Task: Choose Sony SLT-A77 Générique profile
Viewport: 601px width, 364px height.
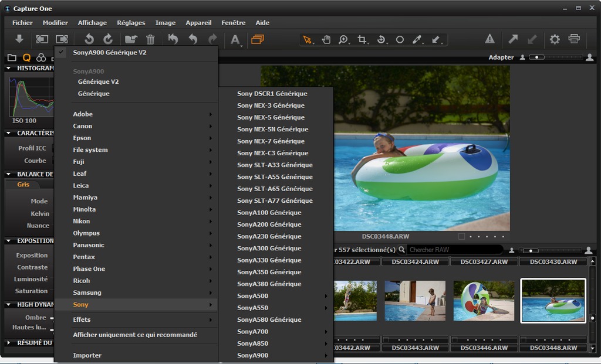Action: (x=275, y=200)
